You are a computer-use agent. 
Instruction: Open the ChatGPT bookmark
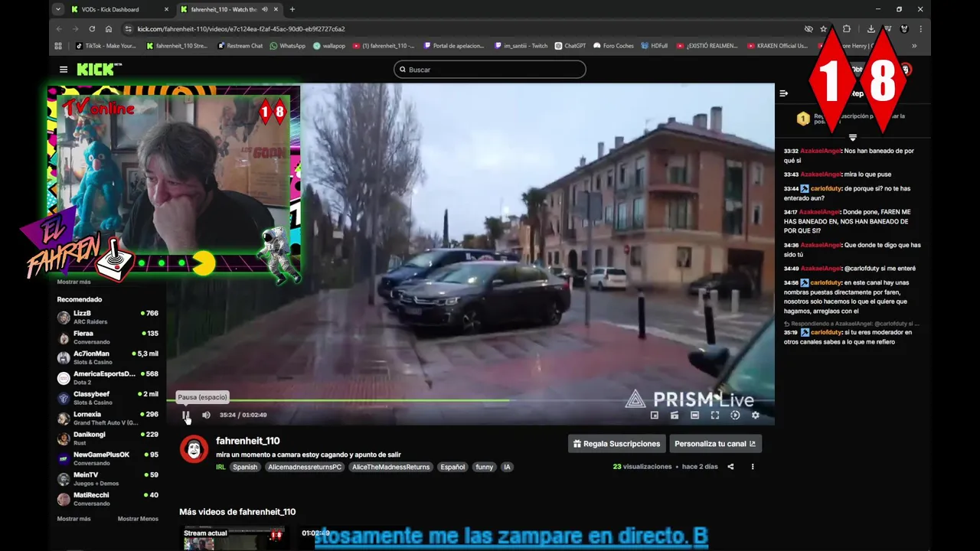tap(570, 46)
